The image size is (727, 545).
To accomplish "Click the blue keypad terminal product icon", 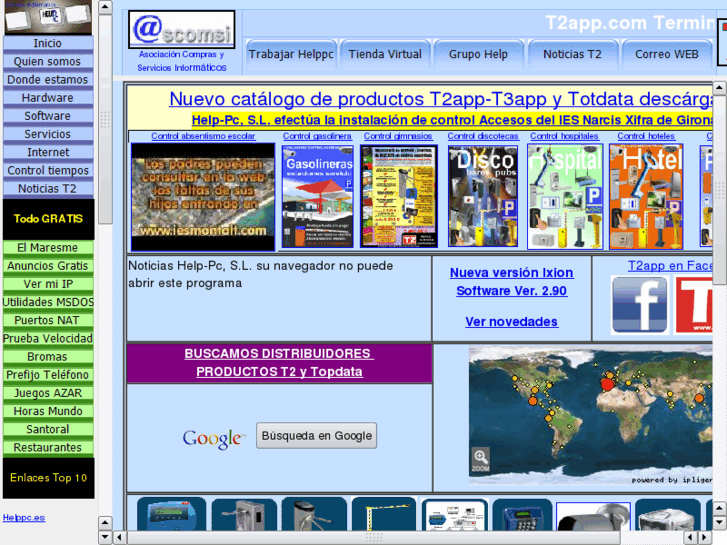I will point(522,515).
